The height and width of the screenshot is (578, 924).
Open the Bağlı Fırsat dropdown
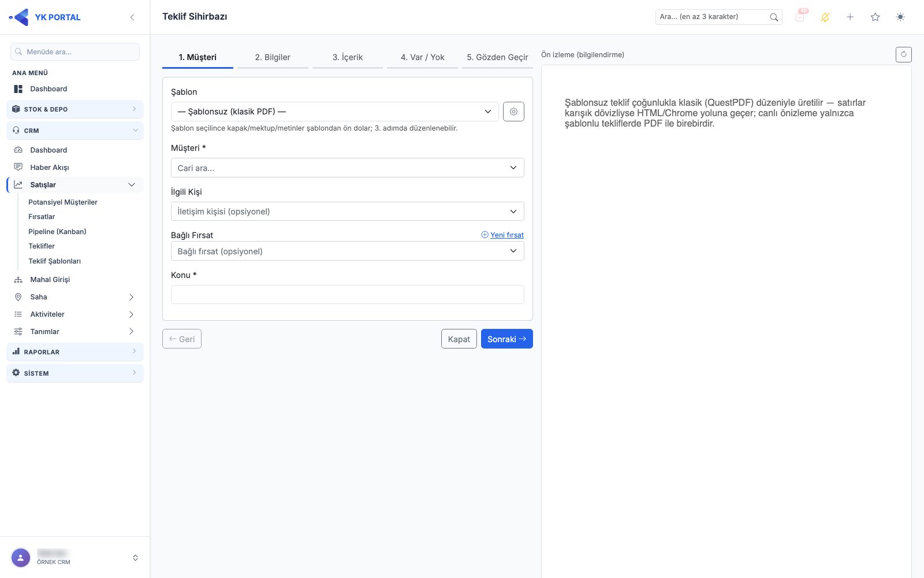(348, 251)
